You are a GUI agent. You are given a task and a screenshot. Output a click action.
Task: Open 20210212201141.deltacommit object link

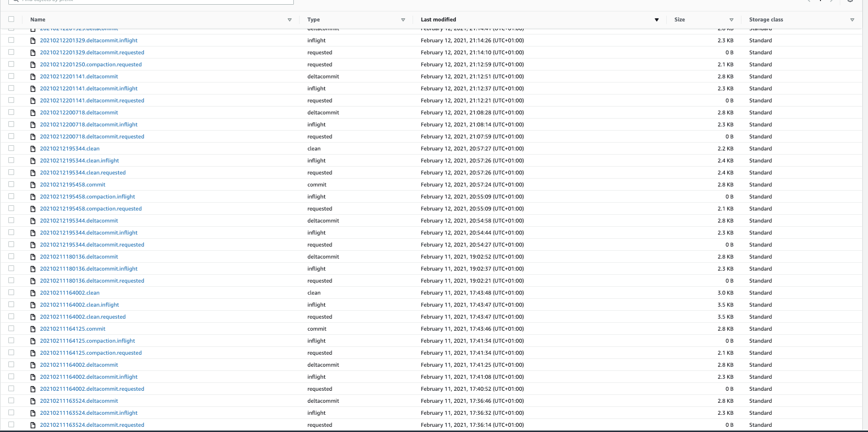pyautogui.click(x=79, y=77)
